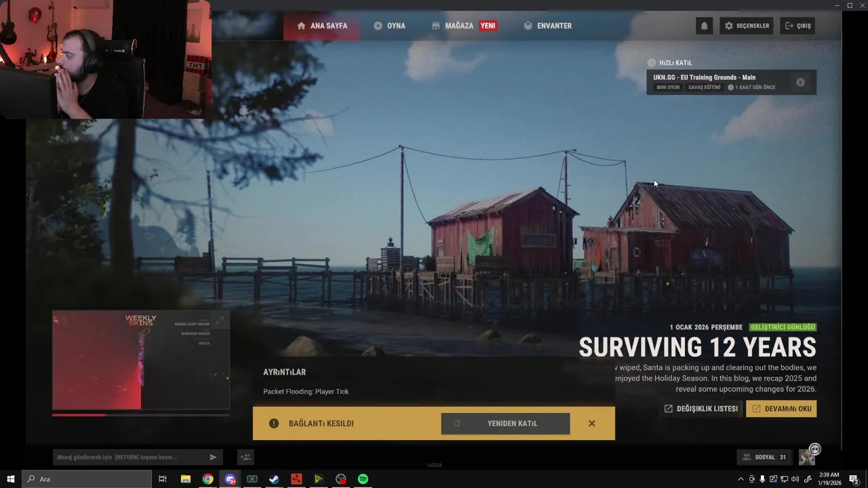Click the Çıkış exit button
The width and height of the screenshot is (868, 488).
(x=797, y=26)
